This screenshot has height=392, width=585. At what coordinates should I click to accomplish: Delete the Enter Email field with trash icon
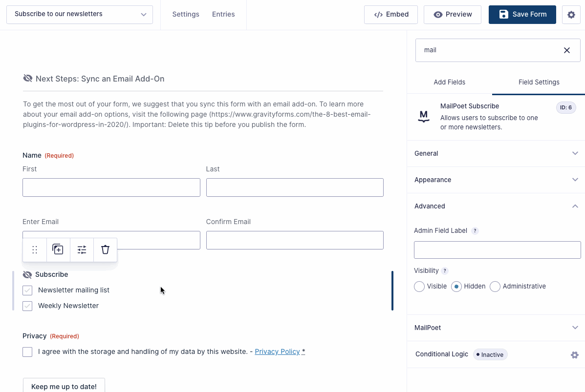coord(105,249)
